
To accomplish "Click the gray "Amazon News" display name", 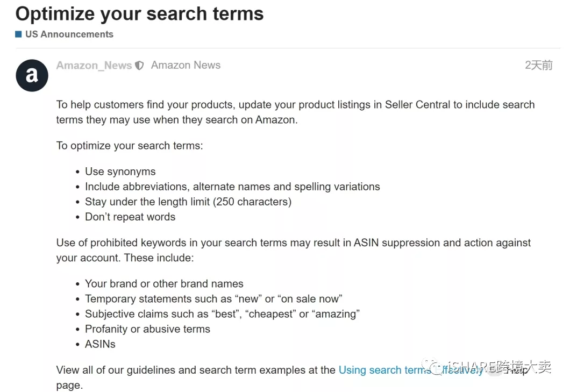I will (x=186, y=65).
